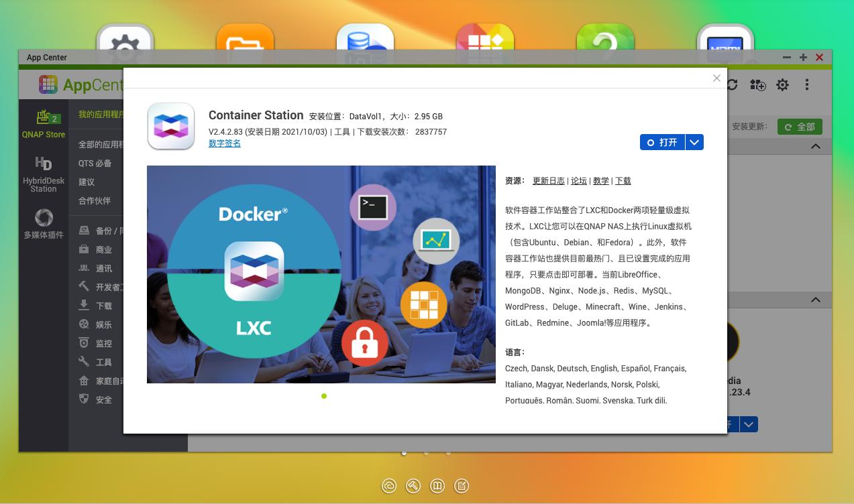Open 全部的应用程序 category
Viewport: 854px width, 504px height.
click(101, 145)
